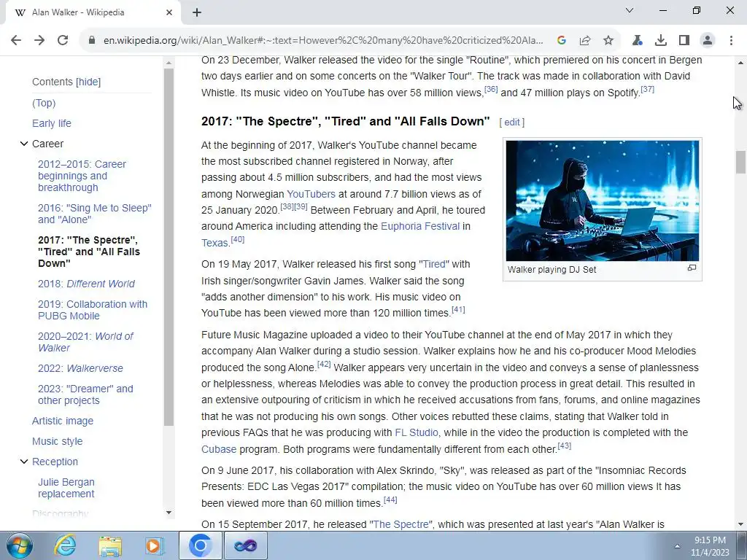Go to 2012–2015 Career beginnings section
The width and height of the screenshot is (747, 560).
coord(82,176)
